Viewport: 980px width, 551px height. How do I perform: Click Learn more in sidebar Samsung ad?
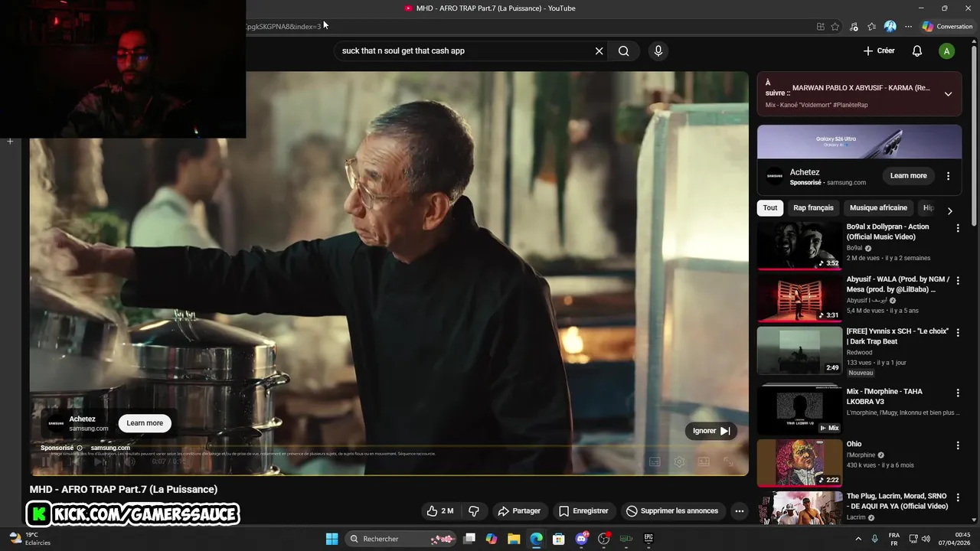click(x=908, y=176)
